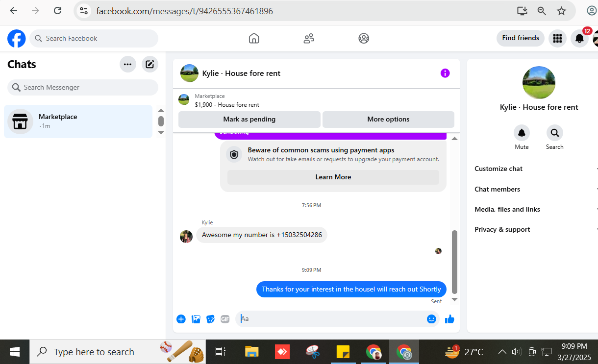Open the Home feed icon

click(254, 38)
